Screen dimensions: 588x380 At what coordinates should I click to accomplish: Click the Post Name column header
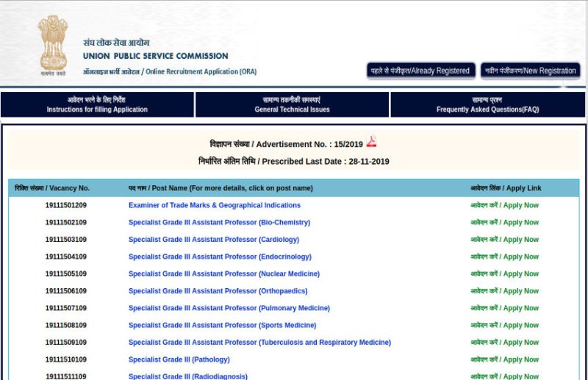click(220, 188)
